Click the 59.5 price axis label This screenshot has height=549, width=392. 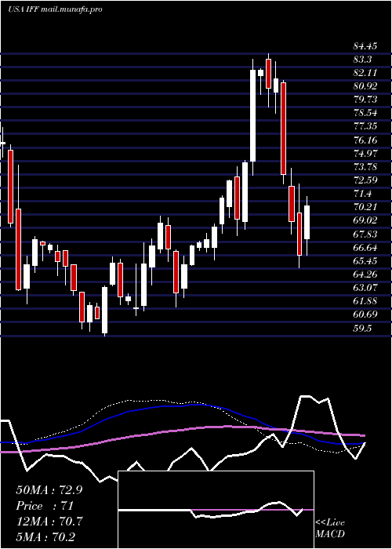362,329
